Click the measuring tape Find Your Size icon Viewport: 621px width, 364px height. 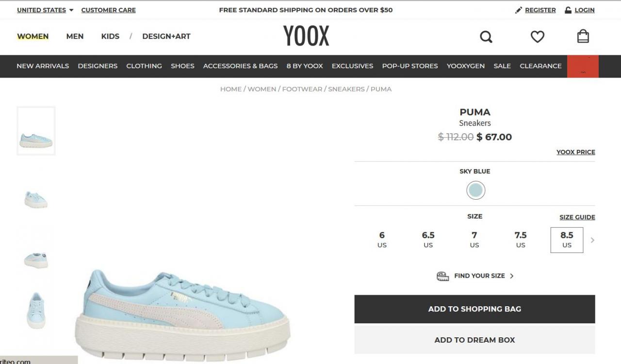[x=443, y=276]
